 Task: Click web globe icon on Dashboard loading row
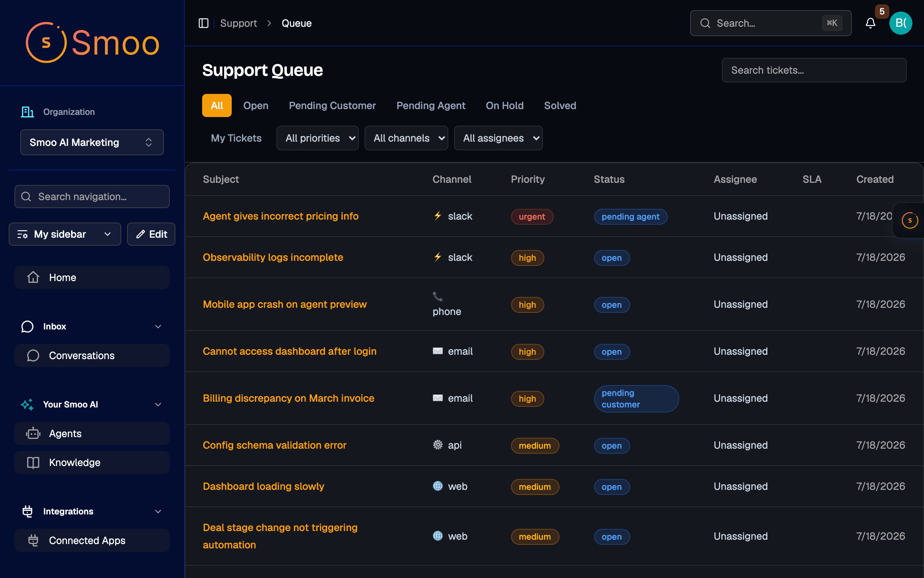(x=437, y=486)
